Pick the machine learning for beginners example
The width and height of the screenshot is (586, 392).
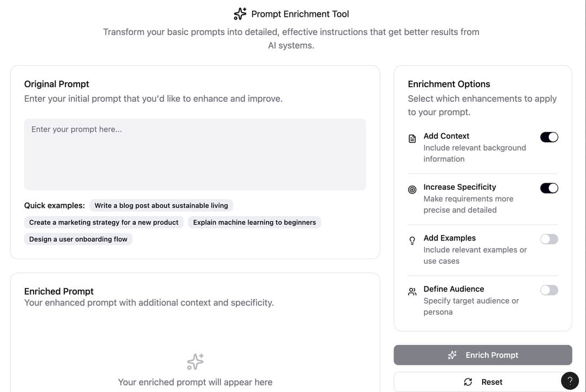click(x=255, y=222)
